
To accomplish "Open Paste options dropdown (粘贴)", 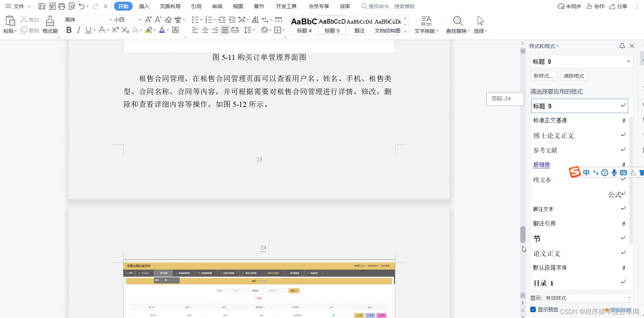I will [10, 31].
